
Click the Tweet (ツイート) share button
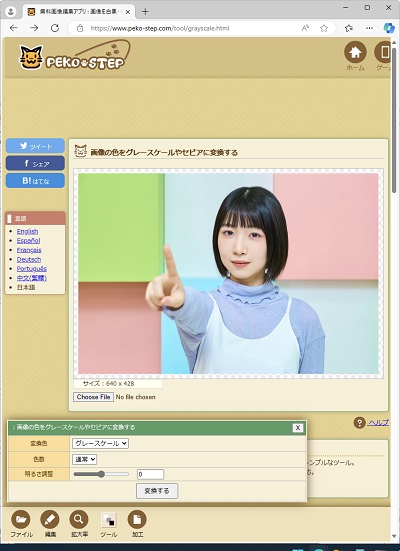tap(35, 146)
